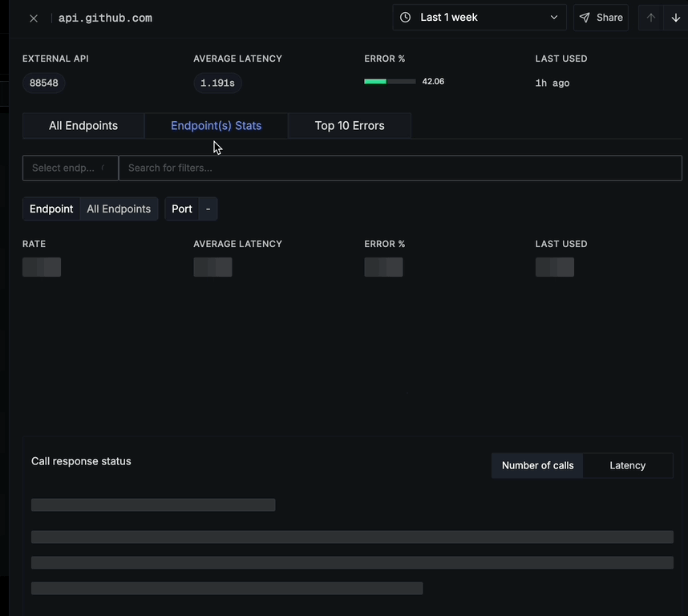Click the Port filter label
This screenshot has width=688, height=616.
click(182, 209)
